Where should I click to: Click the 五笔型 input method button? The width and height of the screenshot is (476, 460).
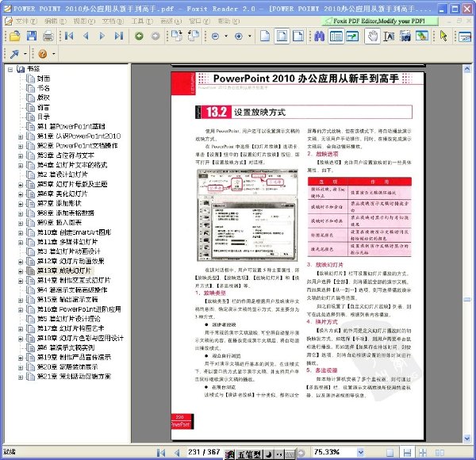coord(249,454)
